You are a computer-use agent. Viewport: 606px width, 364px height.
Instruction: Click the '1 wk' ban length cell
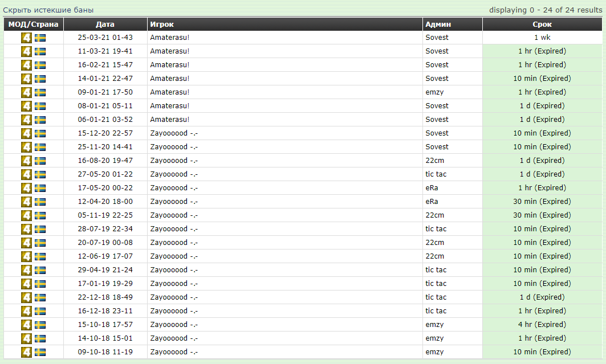pos(542,38)
